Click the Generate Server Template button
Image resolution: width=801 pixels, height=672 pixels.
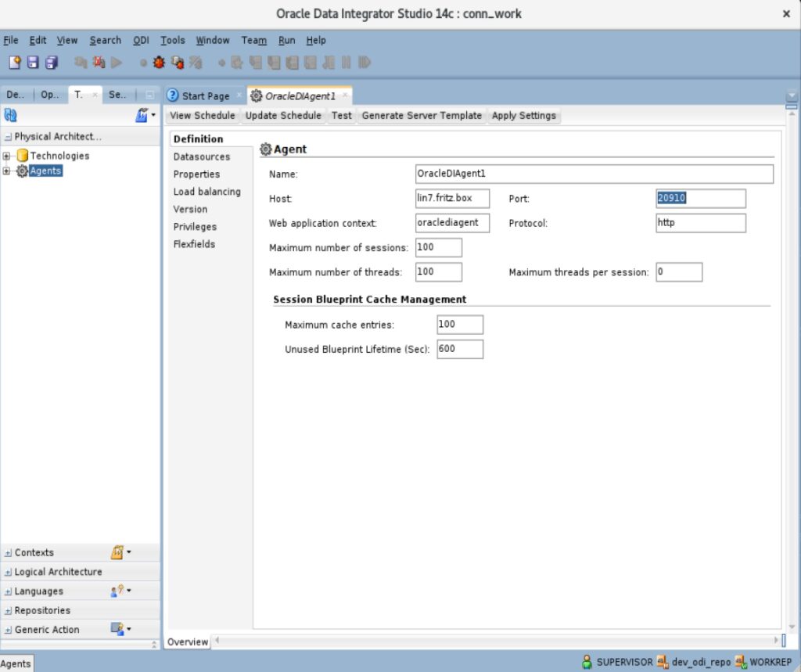[x=422, y=116]
